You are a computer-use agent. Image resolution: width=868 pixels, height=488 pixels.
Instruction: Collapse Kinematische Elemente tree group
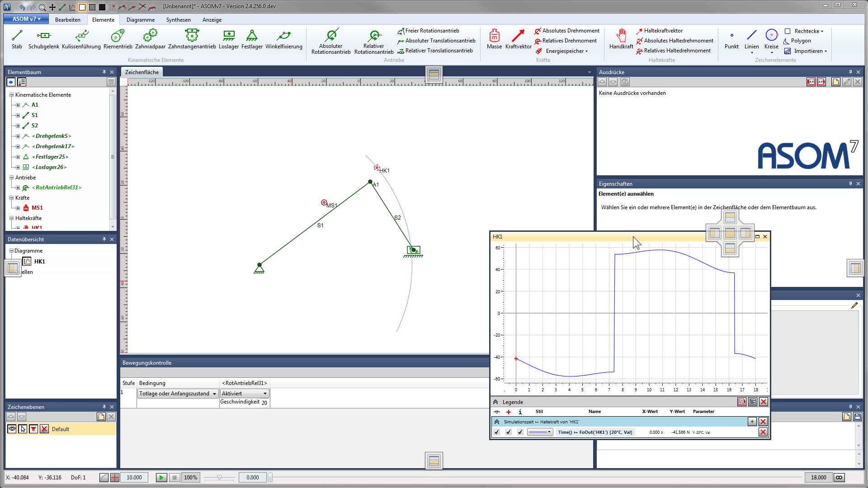(x=11, y=95)
